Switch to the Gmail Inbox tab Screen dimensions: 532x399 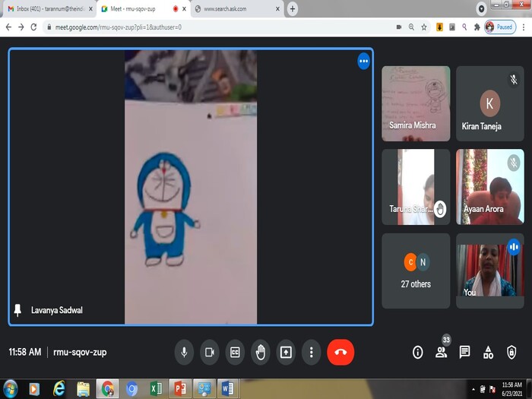[x=49, y=9]
